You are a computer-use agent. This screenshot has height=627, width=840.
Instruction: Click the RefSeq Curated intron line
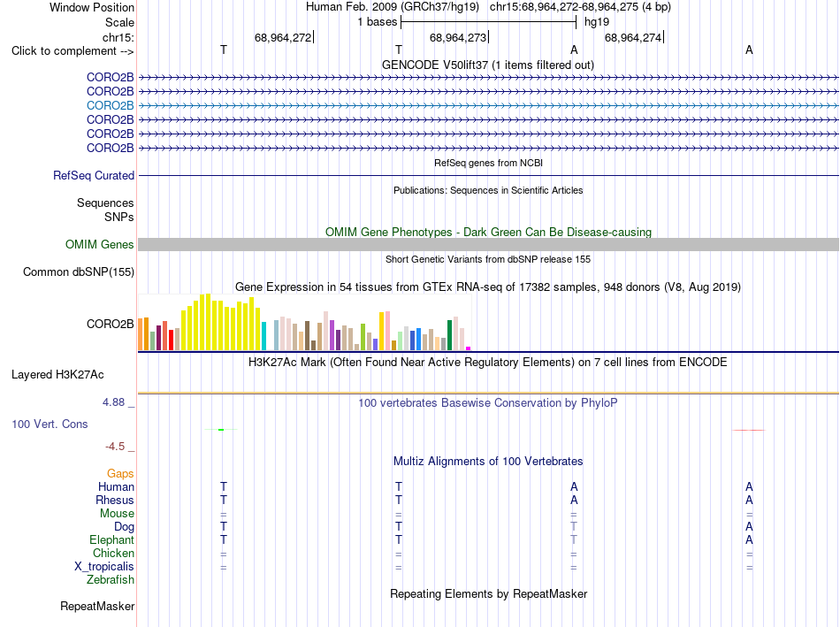tap(488, 175)
